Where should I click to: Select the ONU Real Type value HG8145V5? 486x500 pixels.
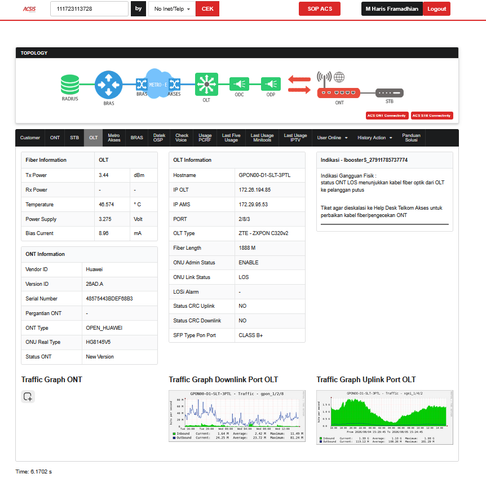[x=98, y=342]
